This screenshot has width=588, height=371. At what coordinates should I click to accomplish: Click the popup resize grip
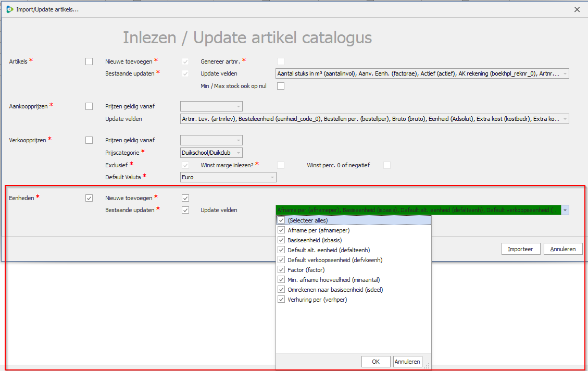pyautogui.click(x=427, y=366)
